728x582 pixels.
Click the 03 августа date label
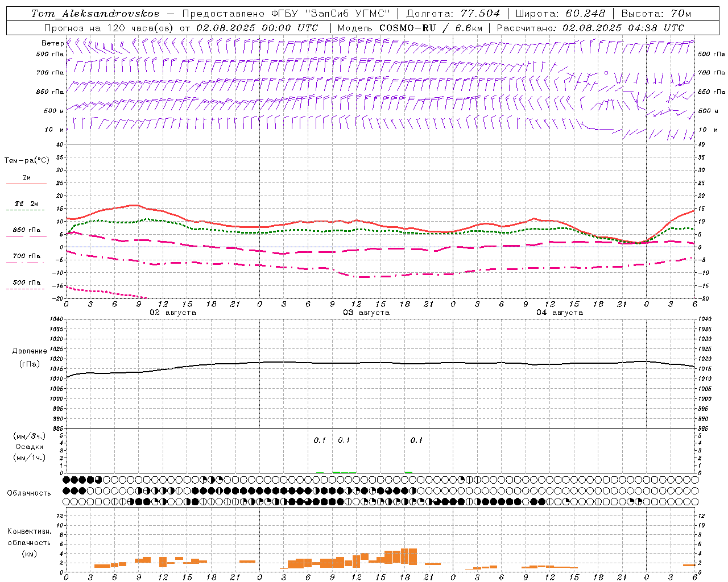(x=366, y=313)
